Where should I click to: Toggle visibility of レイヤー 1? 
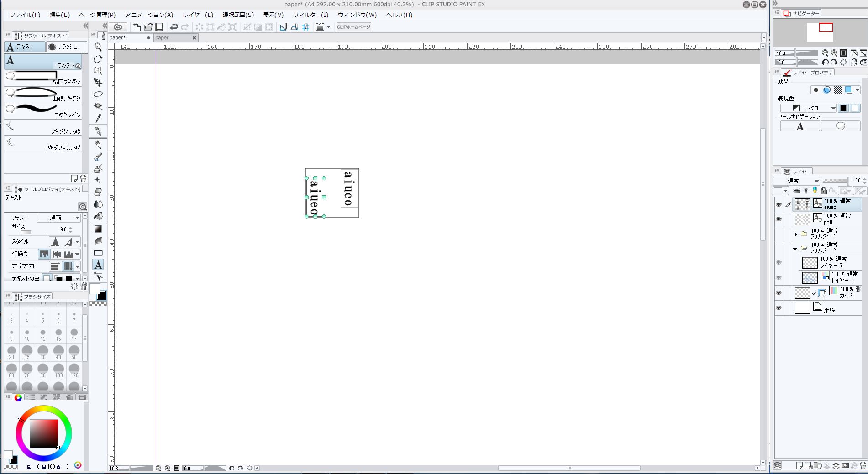click(779, 277)
